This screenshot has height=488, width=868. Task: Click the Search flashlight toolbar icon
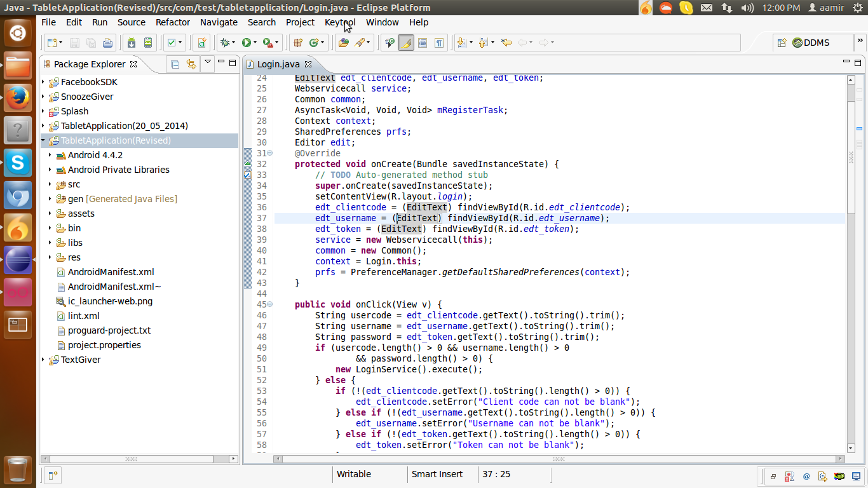tap(360, 43)
